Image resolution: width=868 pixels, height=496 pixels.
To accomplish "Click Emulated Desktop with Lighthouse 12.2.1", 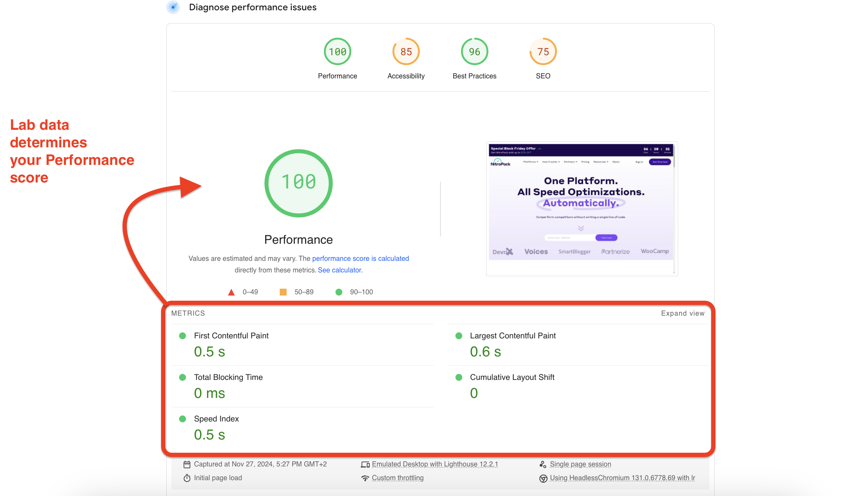I will (x=435, y=464).
